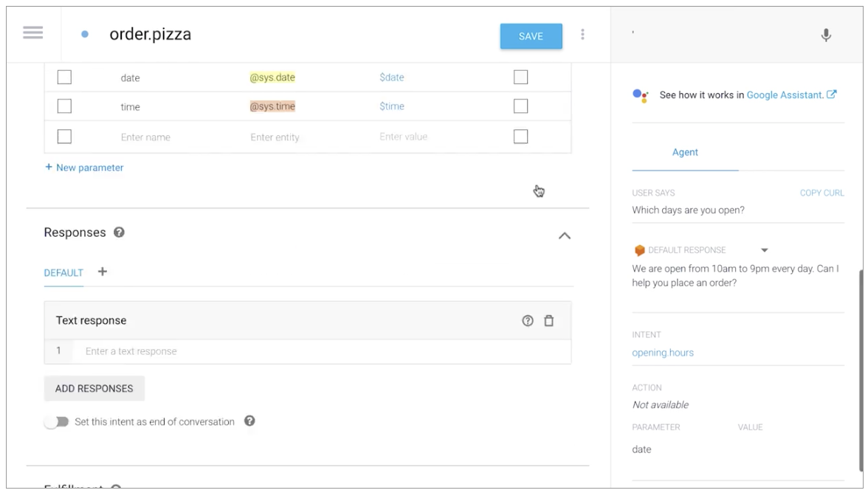Image resolution: width=868 pixels, height=493 pixels.
Task: Open the Default Response dropdown arrow
Action: (764, 250)
